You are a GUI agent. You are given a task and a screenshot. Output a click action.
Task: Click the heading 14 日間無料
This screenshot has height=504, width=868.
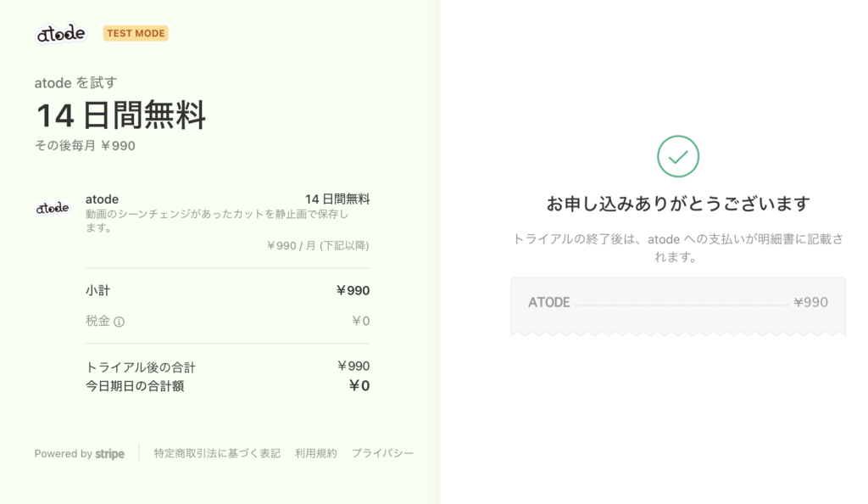[x=120, y=115]
